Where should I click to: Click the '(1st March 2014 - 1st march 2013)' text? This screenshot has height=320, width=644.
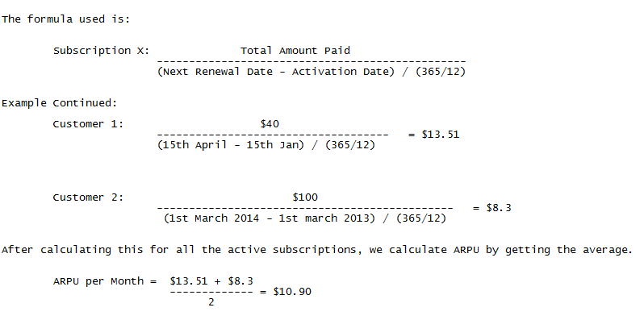pyautogui.click(x=270, y=218)
